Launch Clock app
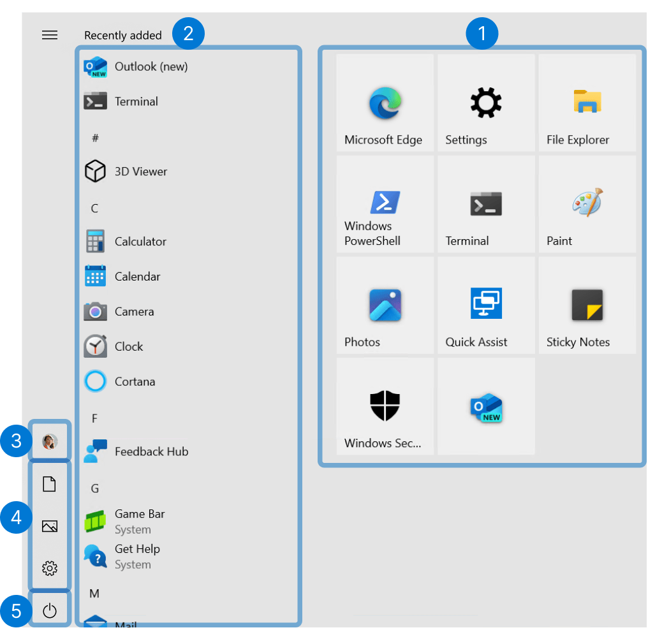The image size is (662, 644). 188,346
